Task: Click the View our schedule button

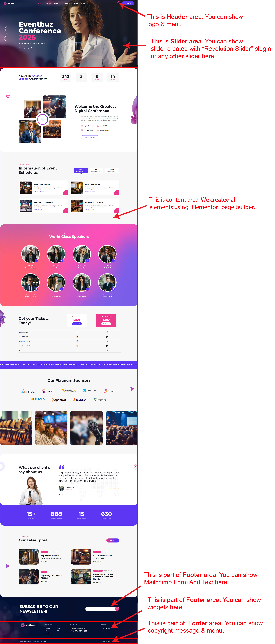Action: (90, 137)
